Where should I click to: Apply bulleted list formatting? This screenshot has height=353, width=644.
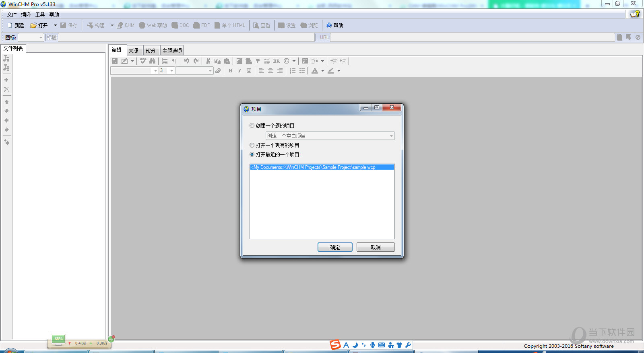302,71
